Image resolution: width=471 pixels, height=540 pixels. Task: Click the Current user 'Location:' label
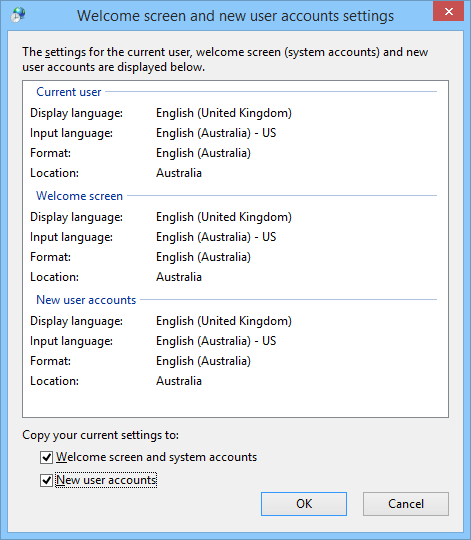54,173
